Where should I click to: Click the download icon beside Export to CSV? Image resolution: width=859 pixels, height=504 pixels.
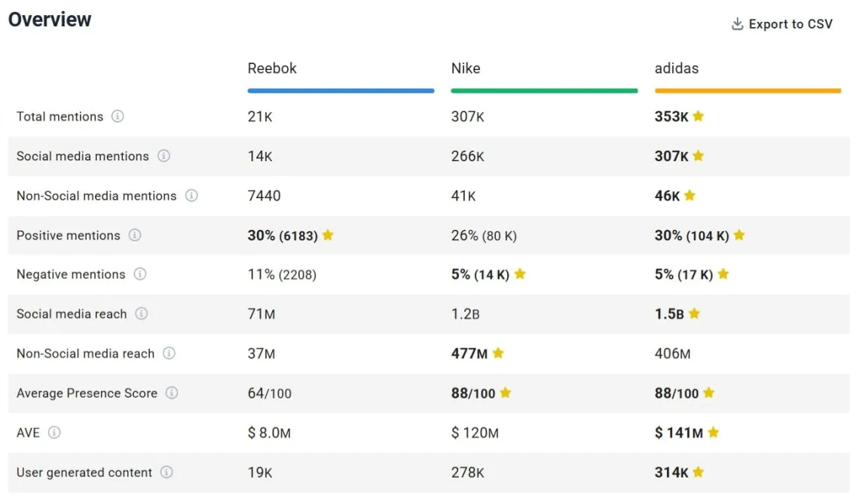738,24
